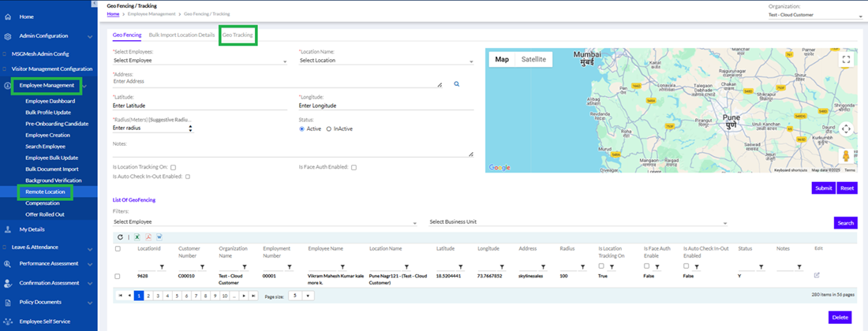Open the map in fullscreen view

[x=846, y=59]
